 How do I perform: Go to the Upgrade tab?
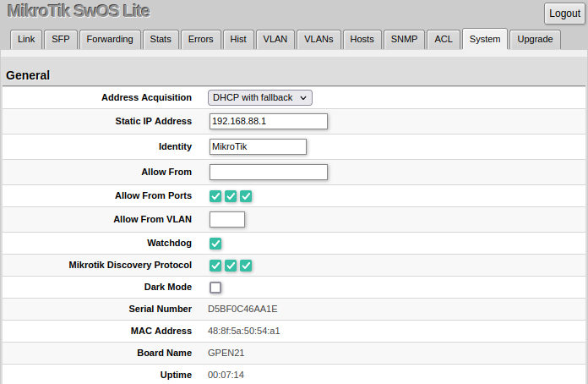coord(535,40)
